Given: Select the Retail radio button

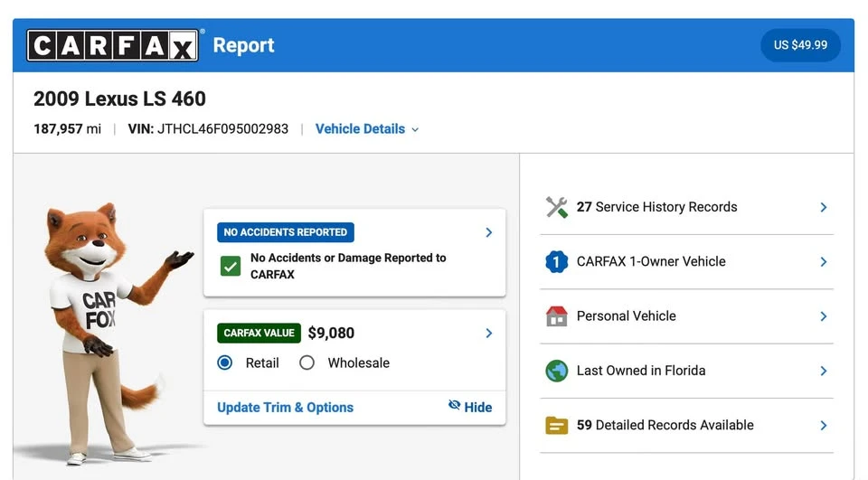Looking at the screenshot, I should pyautogui.click(x=225, y=362).
